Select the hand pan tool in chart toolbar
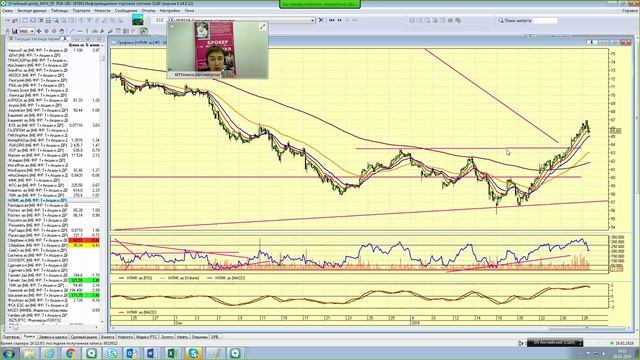Screen dimensions: 640x360 point(62,31)
